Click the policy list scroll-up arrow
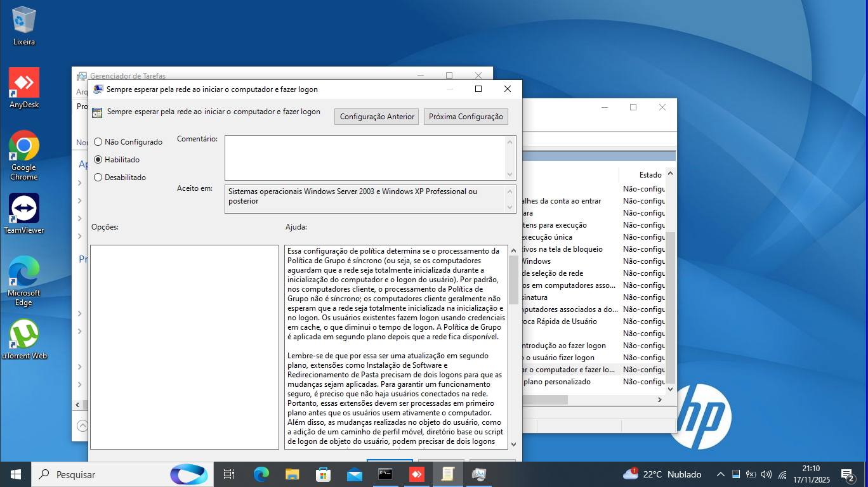The width and height of the screenshot is (868, 487). point(670,174)
